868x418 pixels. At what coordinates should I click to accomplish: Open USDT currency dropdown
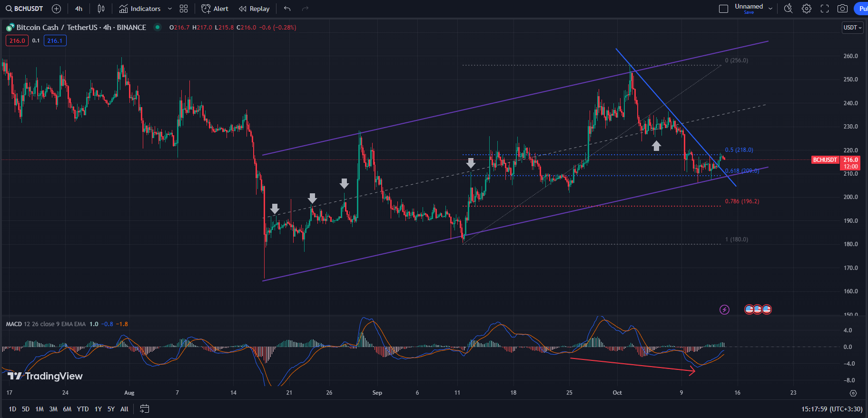pos(852,28)
